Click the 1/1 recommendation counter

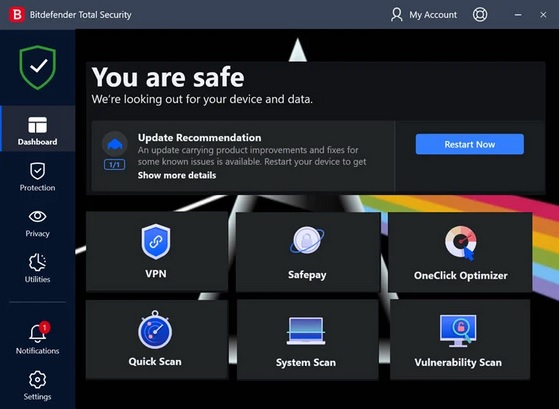(x=114, y=165)
